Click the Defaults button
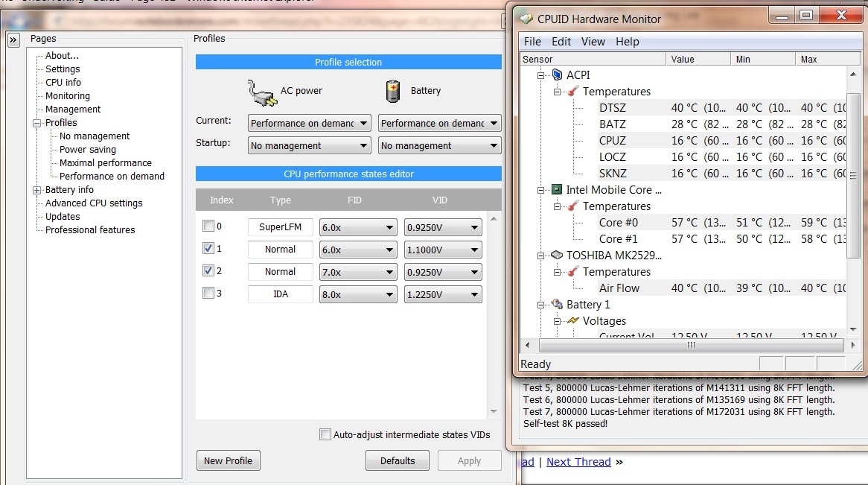The height and width of the screenshot is (485, 868). tap(398, 460)
